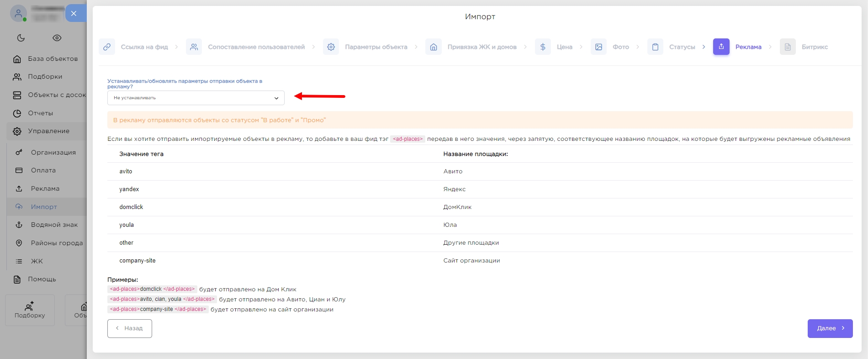Click the link icon of Ссылка на фид step
The height and width of the screenshot is (359, 868).
pos(107,47)
